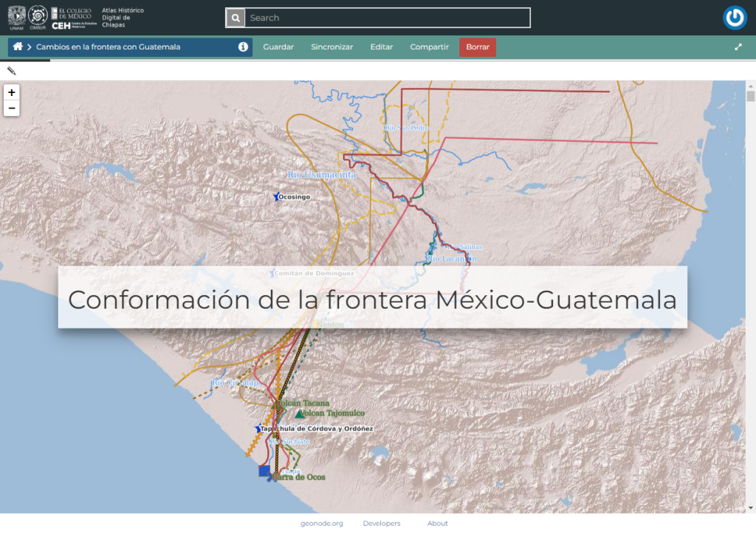
Task: Click the Ocosingo star marker
Action: point(276,196)
